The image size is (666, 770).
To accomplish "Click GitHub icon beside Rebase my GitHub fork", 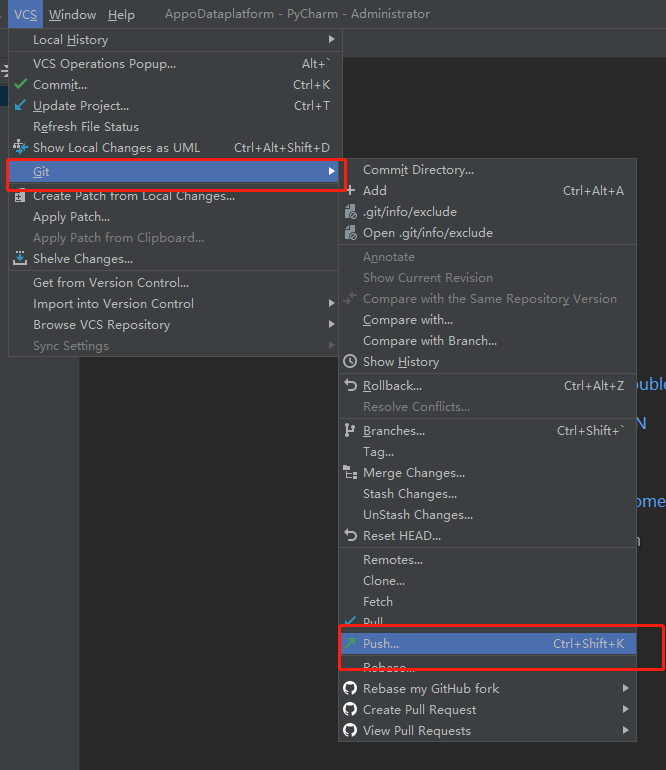I will (x=350, y=688).
